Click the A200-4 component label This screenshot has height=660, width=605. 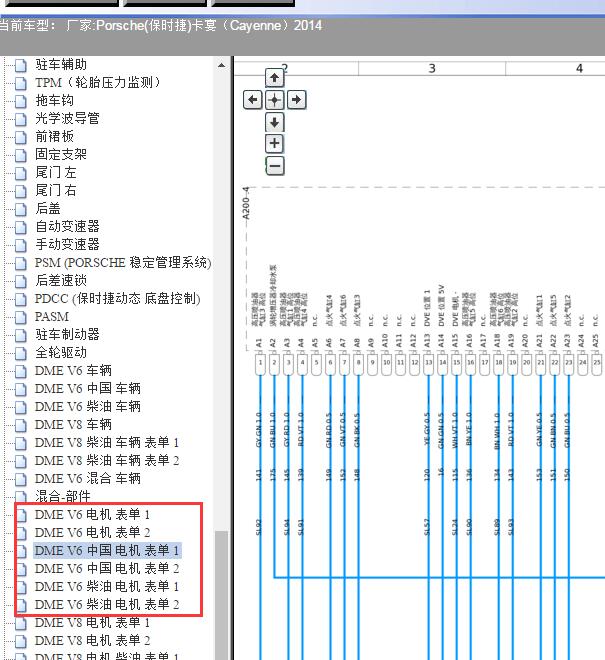coord(246,203)
